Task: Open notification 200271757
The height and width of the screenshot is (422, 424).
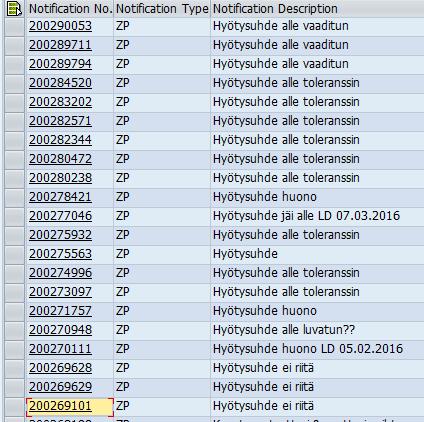Action: click(60, 311)
